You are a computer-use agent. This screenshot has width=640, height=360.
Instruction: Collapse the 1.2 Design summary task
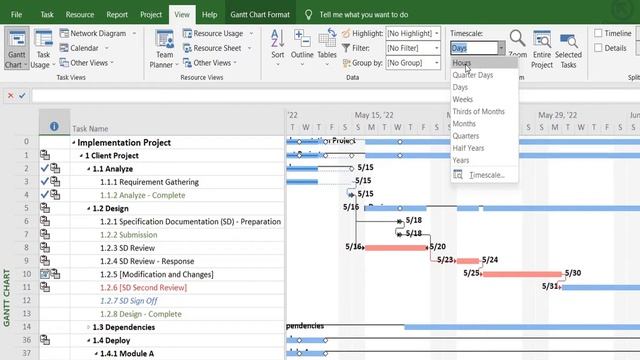click(89, 209)
